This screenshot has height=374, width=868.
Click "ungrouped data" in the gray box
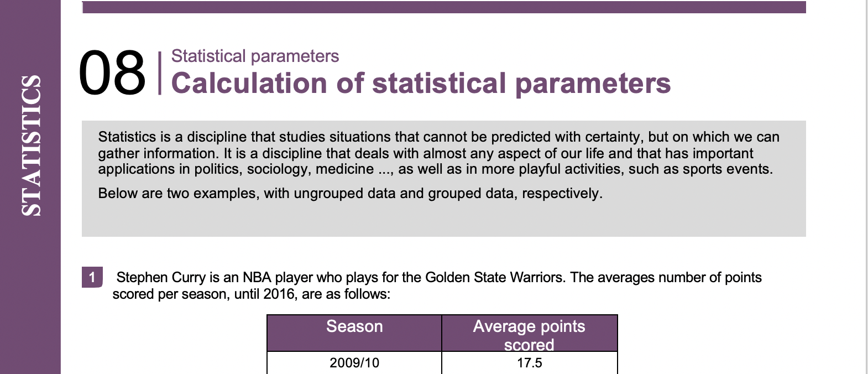pos(342,194)
